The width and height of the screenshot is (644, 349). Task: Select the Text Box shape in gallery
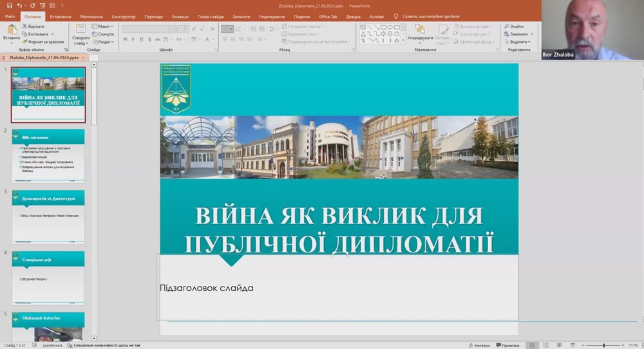tap(363, 27)
